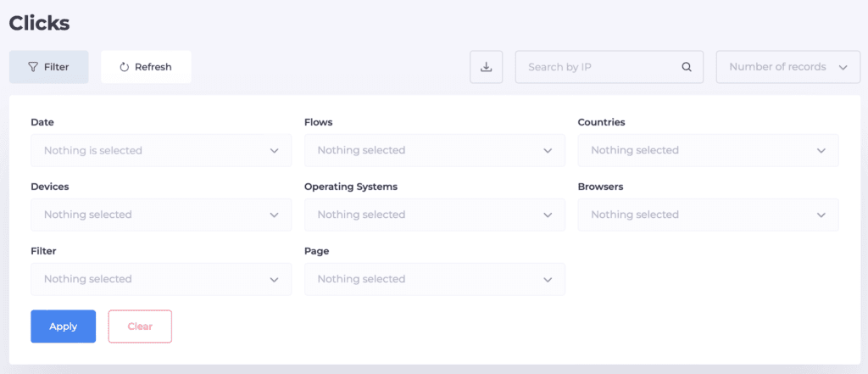868x374 pixels.
Task: Click the chevron arrow in Page field
Action: pos(548,280)
